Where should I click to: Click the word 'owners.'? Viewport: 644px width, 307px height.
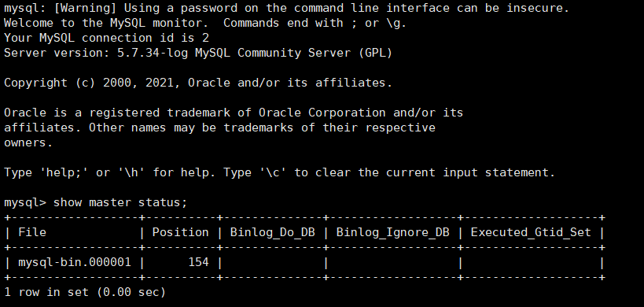[28, 143]
